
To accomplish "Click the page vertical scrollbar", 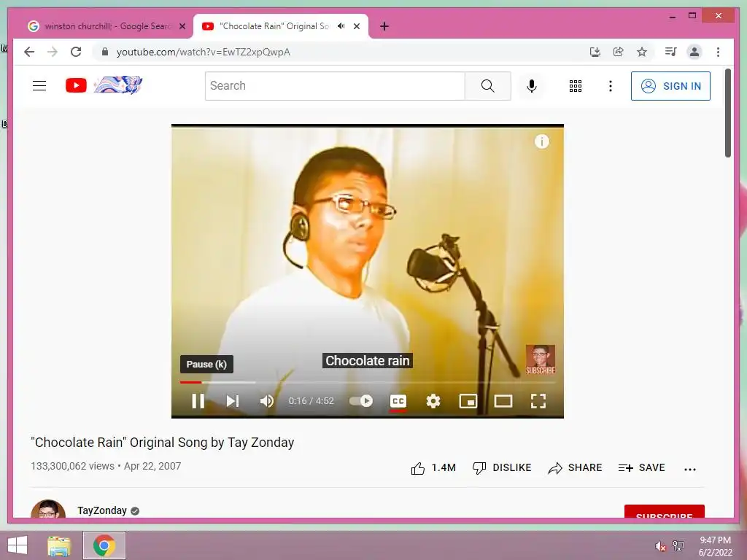I will pos(728,113).
